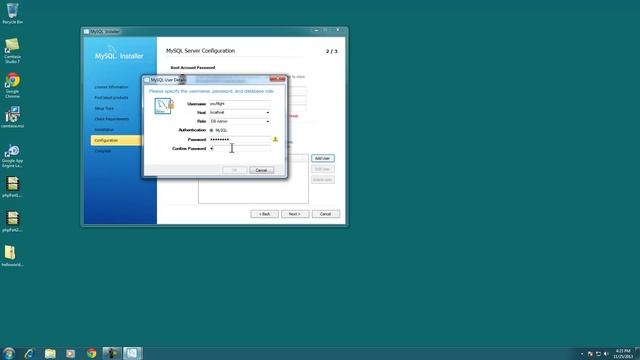The image size is (640, 360).
Task: Click the disabled OK button in dialog
Action: tap(235, 170)
